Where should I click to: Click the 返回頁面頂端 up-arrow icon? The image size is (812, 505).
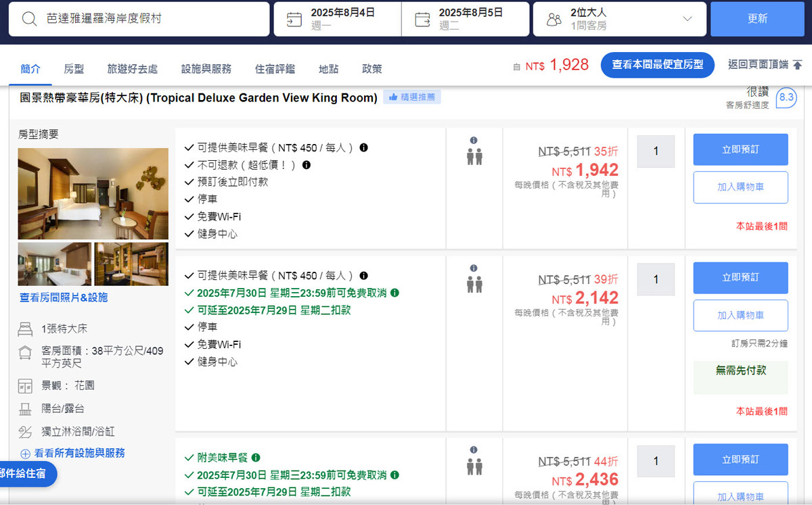point(797,65)
